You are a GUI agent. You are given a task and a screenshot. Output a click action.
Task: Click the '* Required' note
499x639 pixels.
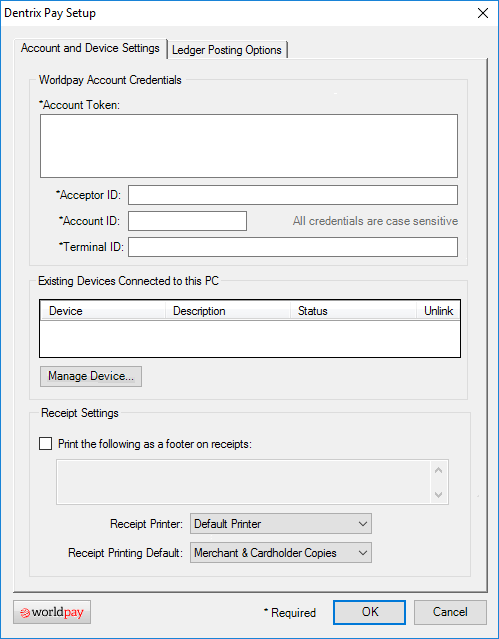(289, 613)
